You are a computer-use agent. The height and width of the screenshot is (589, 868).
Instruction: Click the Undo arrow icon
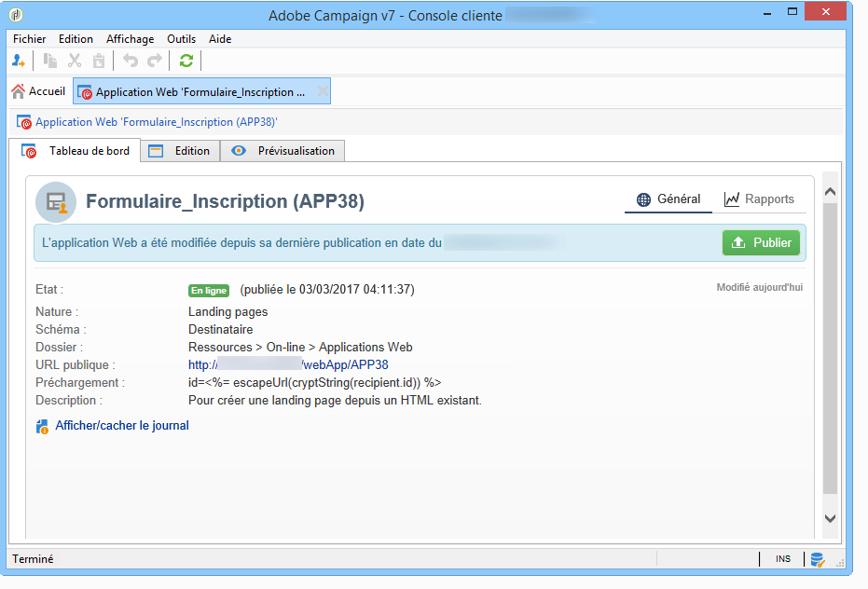click(x=131, y=61)
